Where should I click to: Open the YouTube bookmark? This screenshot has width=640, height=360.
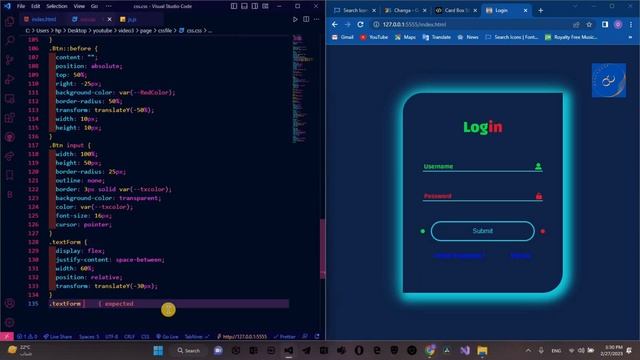[374, 37]
